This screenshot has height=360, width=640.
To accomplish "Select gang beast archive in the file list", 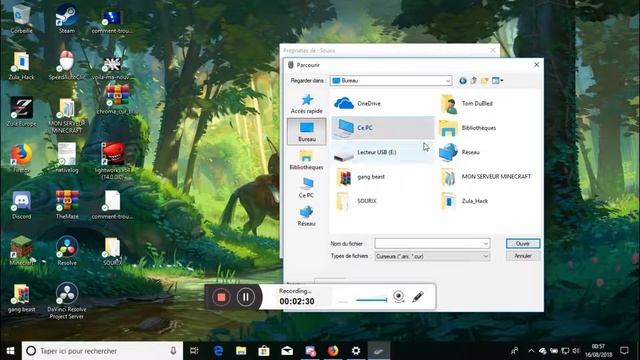I will pos(382,177).
